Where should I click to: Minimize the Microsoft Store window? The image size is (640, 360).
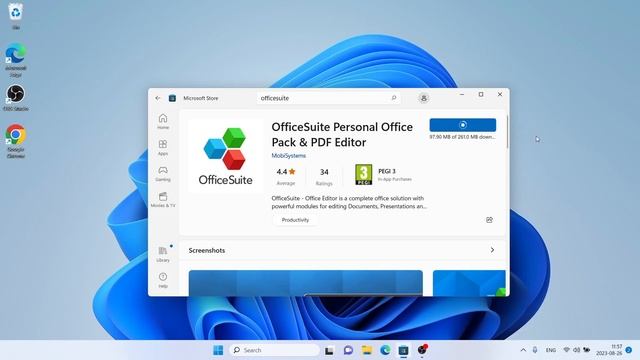click(462, 94)
